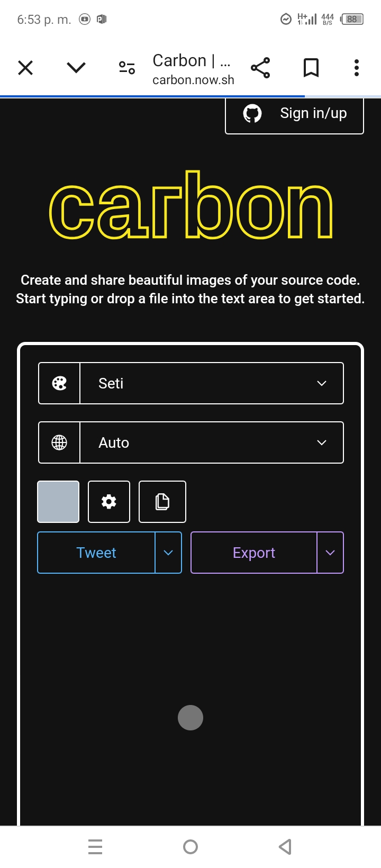381x868 pixels.
Task: Click the theme palette icon
Action: [59, 383]
